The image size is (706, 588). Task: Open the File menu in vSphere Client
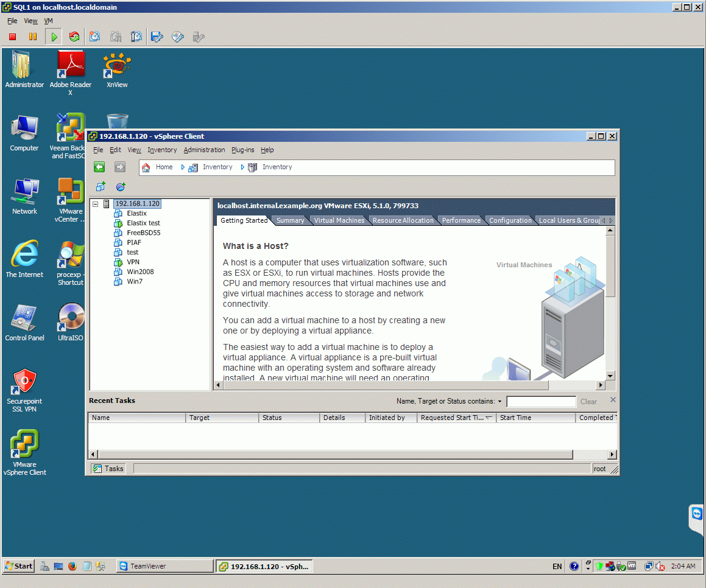[x=98, y=150]
